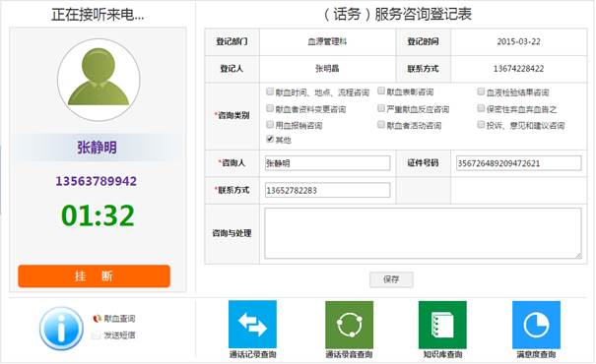The image size is (596, 364).
Task: Click registration date 2015-03-22
Action: (518, 41)
